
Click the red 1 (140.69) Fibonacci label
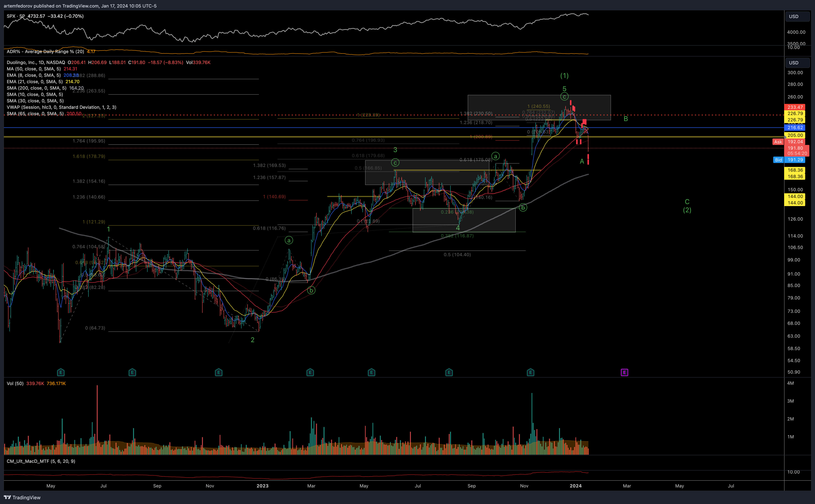(x=274, y=197)
